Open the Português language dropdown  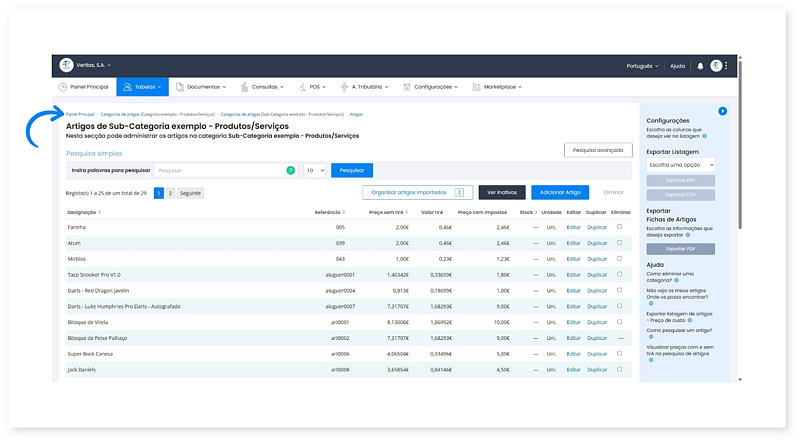click(638, 66)
